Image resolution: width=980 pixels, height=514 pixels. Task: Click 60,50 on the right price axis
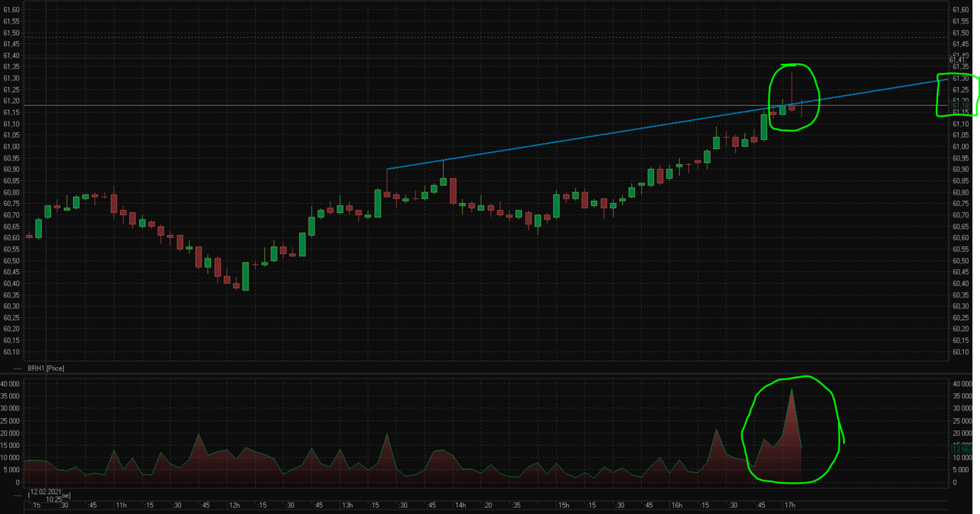(x=961, y=261)
